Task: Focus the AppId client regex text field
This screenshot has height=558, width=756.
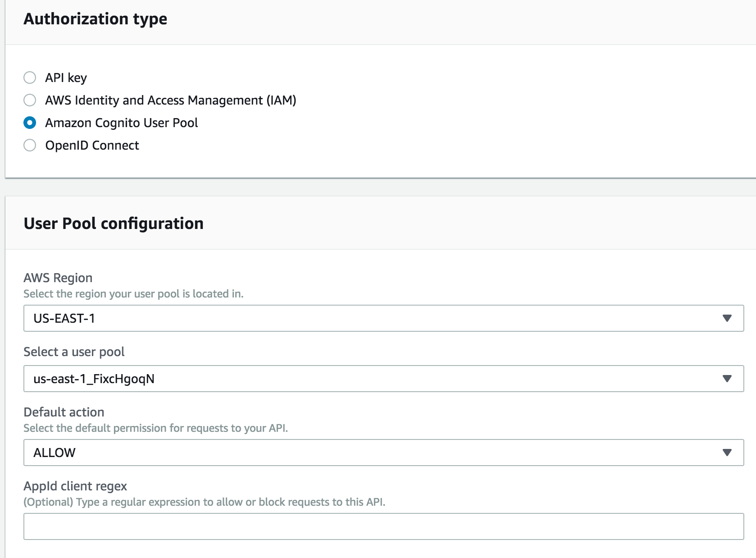Action: [x=383, y=526]
